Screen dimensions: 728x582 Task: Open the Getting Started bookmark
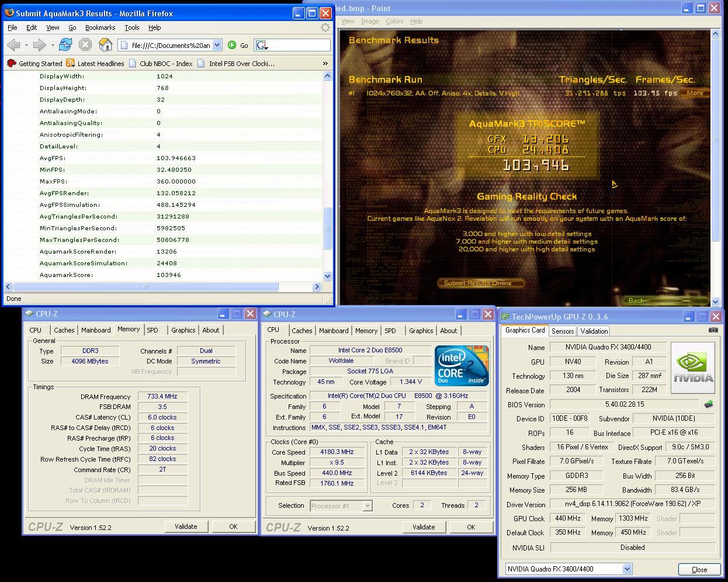tap(35, 63)
